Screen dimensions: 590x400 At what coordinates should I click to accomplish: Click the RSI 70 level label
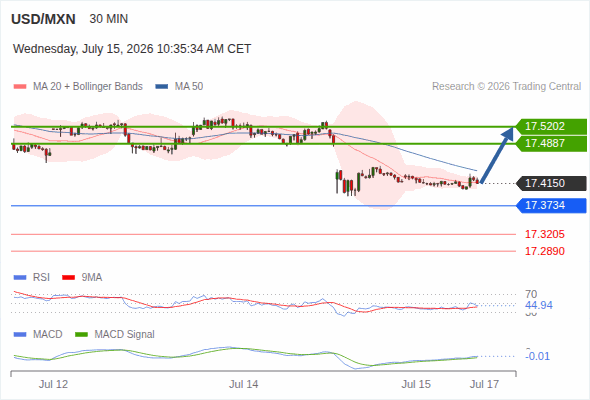coord(531,294)
